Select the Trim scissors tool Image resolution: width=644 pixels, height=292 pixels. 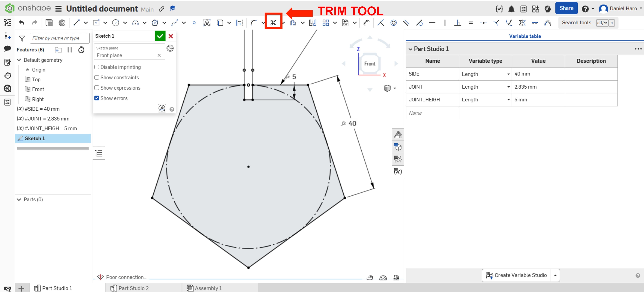[x=273, y=23]
